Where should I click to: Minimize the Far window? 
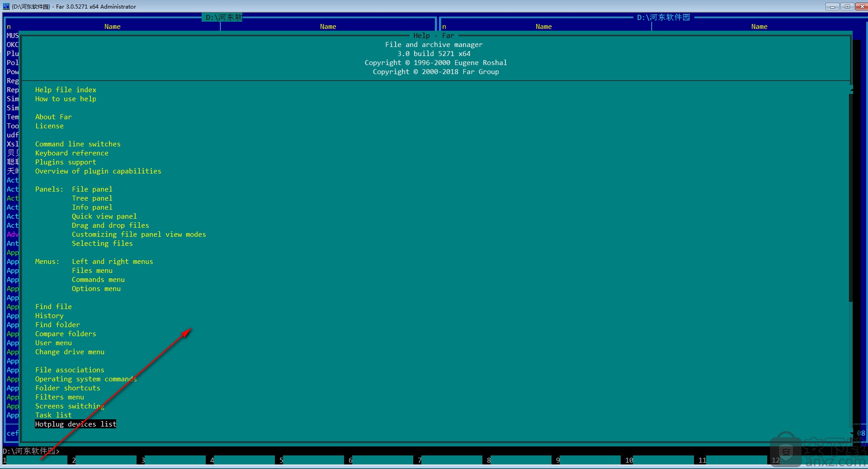coord(832,6)
